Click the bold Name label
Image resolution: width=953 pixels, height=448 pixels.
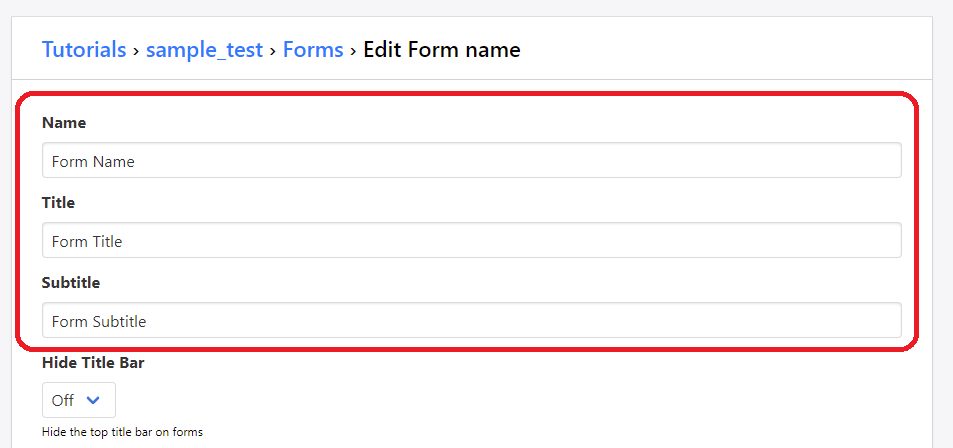(64, 122)
